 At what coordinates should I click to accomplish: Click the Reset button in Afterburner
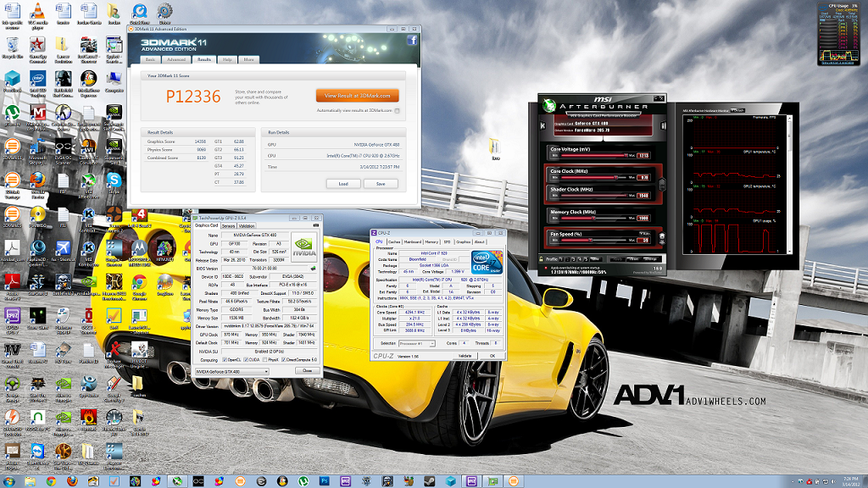[634, 259]
